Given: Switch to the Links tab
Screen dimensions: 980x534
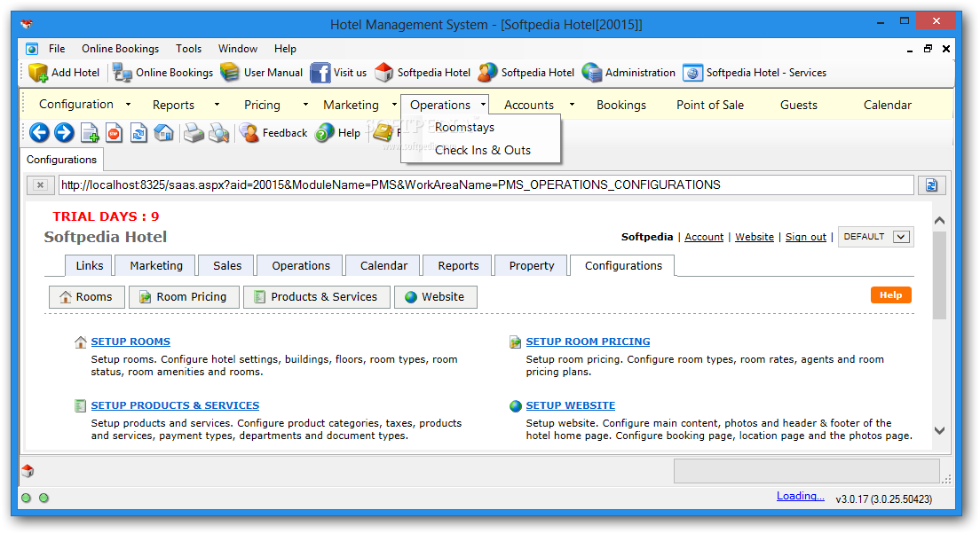Looking at the screenshot, I should coord(90,265).
